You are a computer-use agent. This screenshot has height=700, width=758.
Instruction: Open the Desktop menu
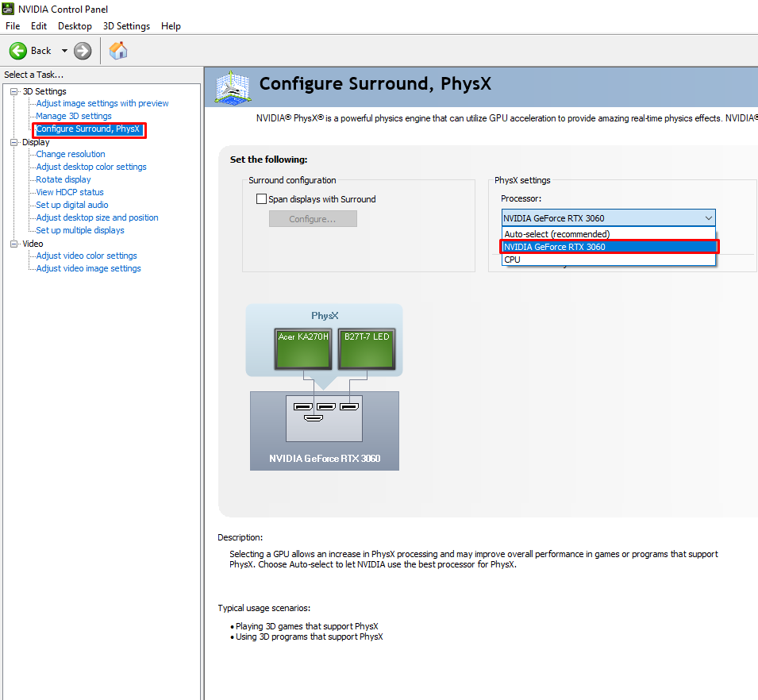point(75,26)
